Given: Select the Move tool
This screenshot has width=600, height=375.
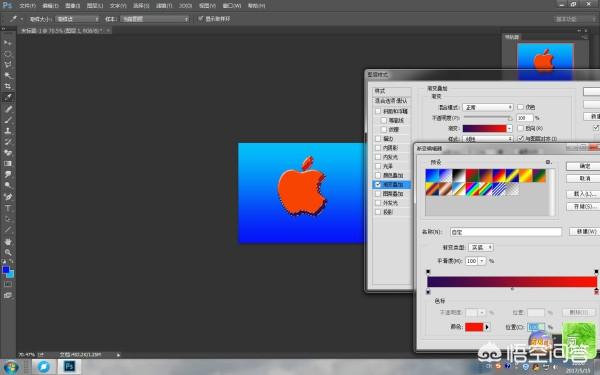Looking at the screenshot, I should 8,43.
